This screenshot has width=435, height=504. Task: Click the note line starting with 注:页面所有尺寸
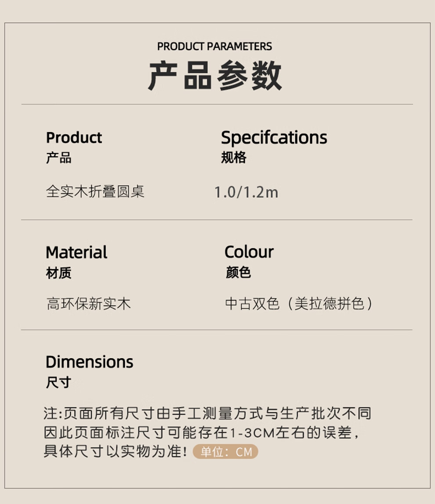tap(207, 413)
